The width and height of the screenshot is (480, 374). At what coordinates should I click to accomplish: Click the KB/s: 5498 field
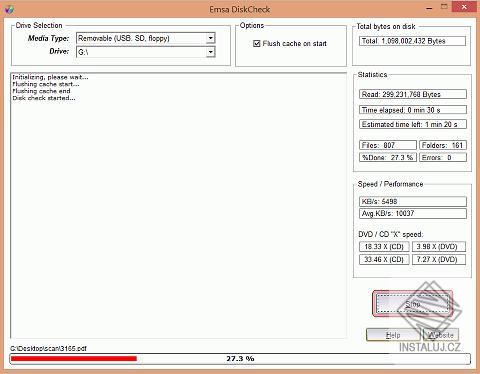pos(413,202)
